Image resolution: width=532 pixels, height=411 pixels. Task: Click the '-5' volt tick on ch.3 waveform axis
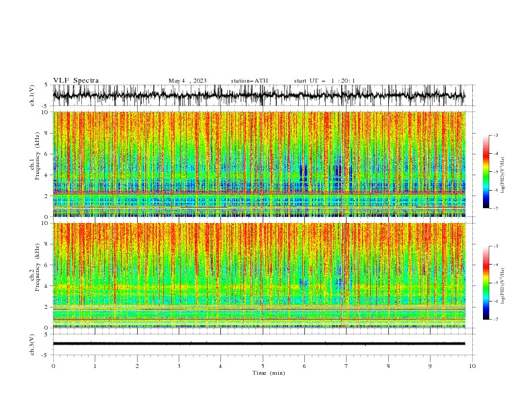tap(46, 355)
